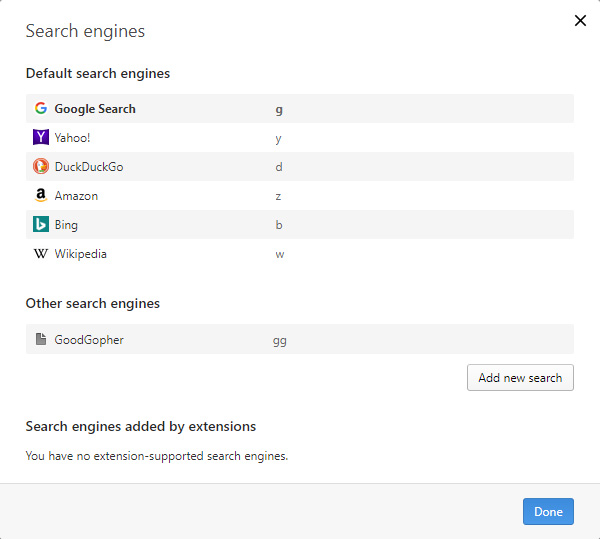Select the Amazon search engine name

76,196
